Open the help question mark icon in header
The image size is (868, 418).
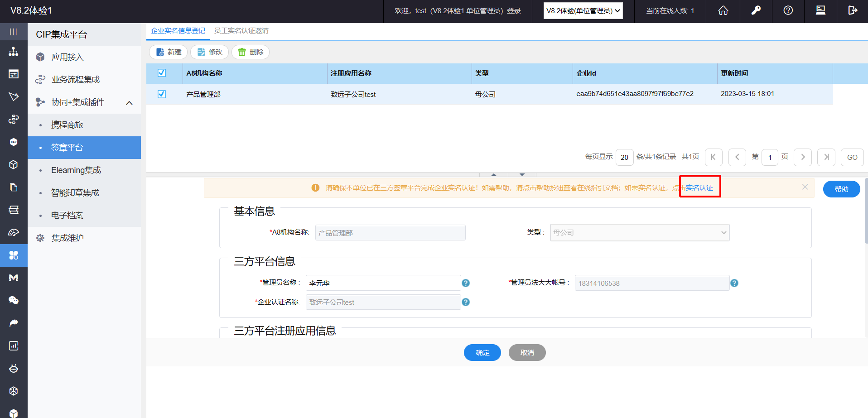pos(788,10)
